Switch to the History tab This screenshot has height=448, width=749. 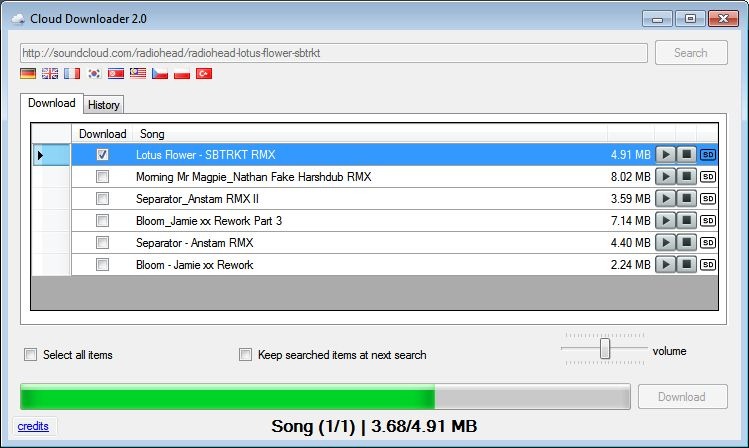[104, 105]
